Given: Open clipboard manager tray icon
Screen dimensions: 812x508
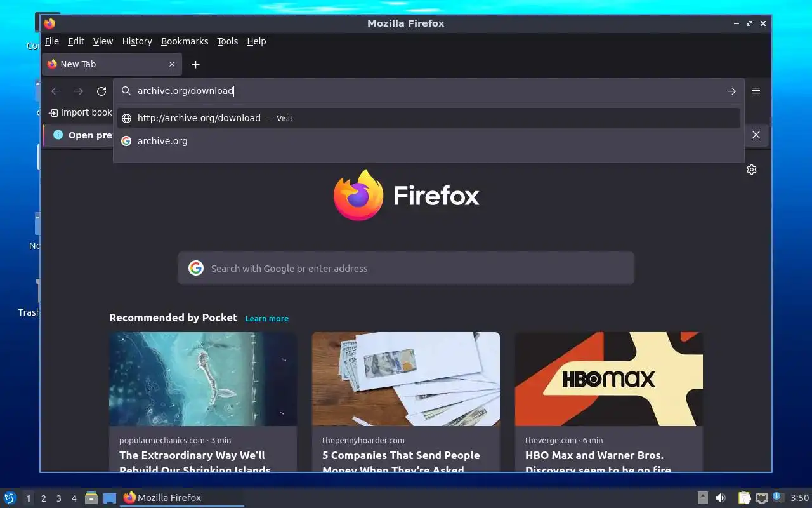Looking at the screenshot, I should 744,498.
